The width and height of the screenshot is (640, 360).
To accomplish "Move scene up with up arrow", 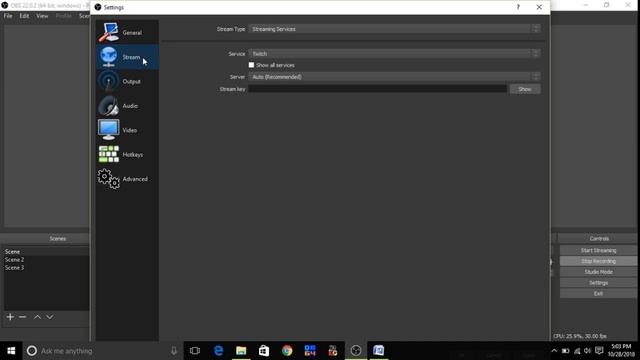I will pyautogui.click(x=37, y=317).
